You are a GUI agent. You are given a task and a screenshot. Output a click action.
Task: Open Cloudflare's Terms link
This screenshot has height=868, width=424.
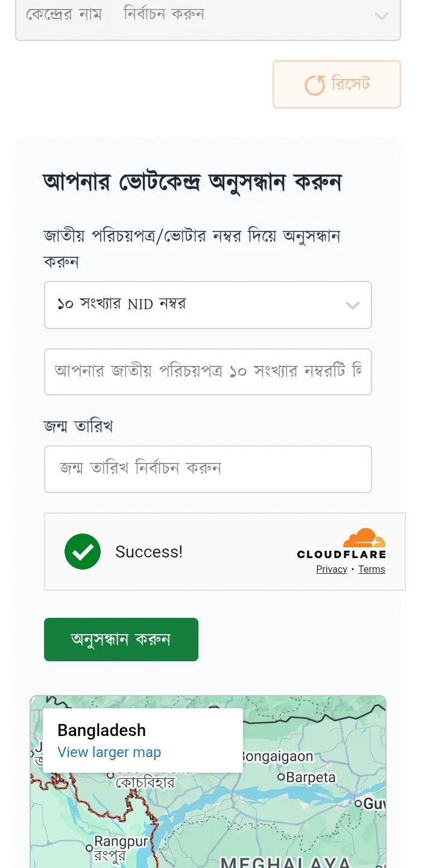point(372,569)
